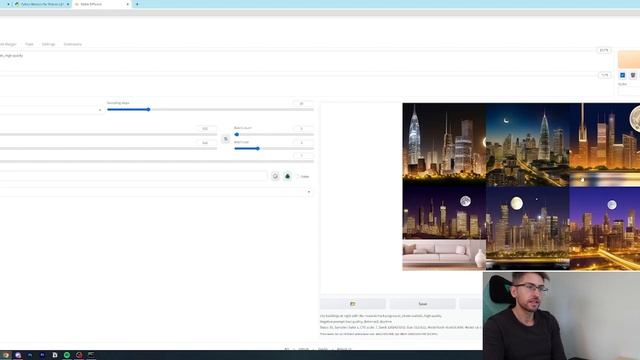The height and width of the screenshot is (360, 640).
Task: Select the Stable Diffusion browser tab
Action: click(x=102, y=4)
